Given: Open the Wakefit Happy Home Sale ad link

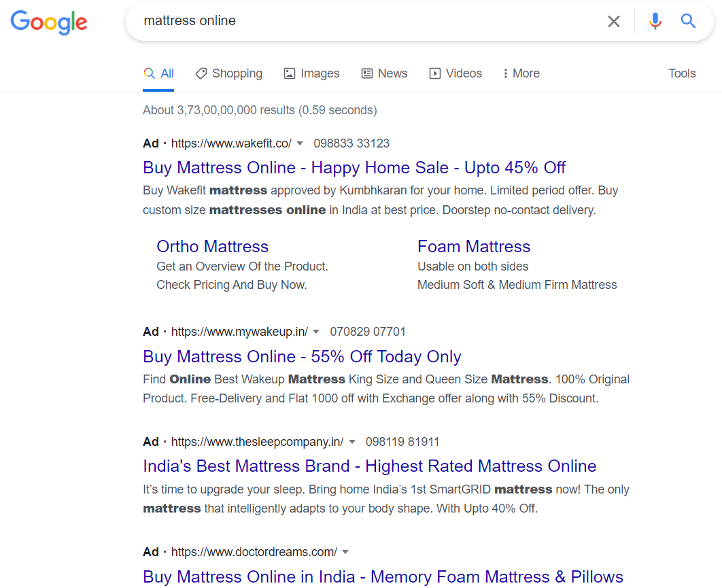Looking at the screenshot, I should click(354, 167).
